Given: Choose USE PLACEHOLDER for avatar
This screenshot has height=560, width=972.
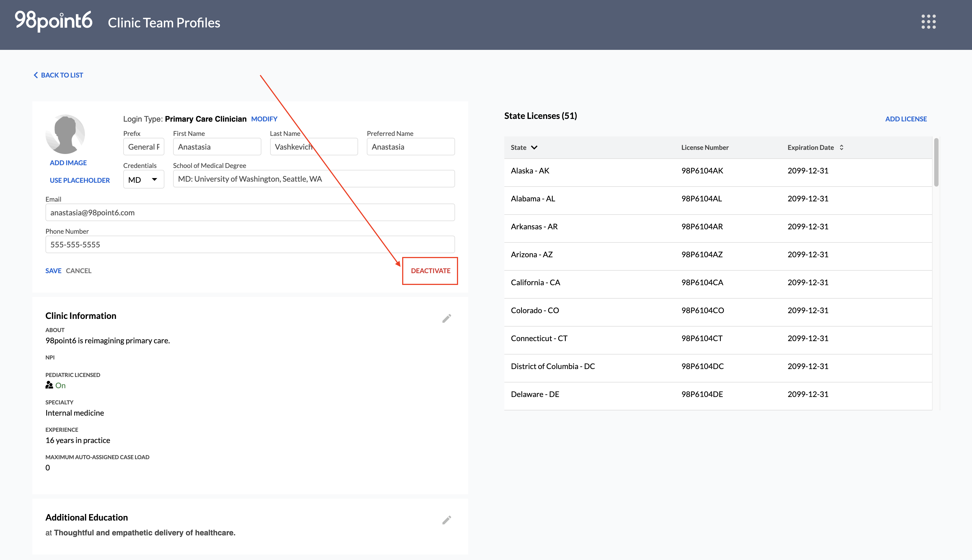Looking at the screenshot, I should coord(80,180).
